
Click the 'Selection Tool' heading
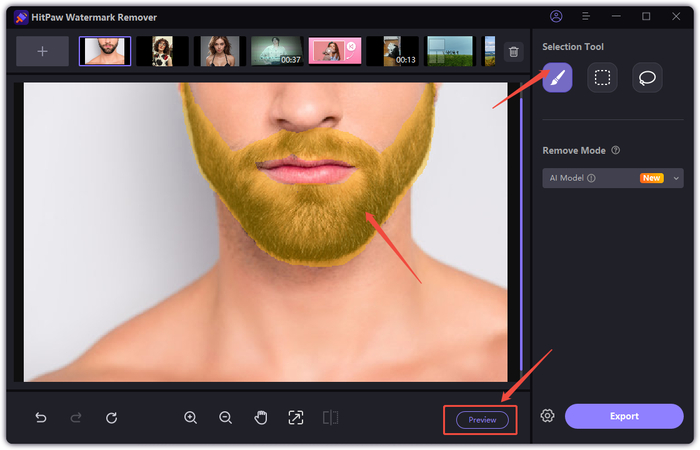coord(573,47)
